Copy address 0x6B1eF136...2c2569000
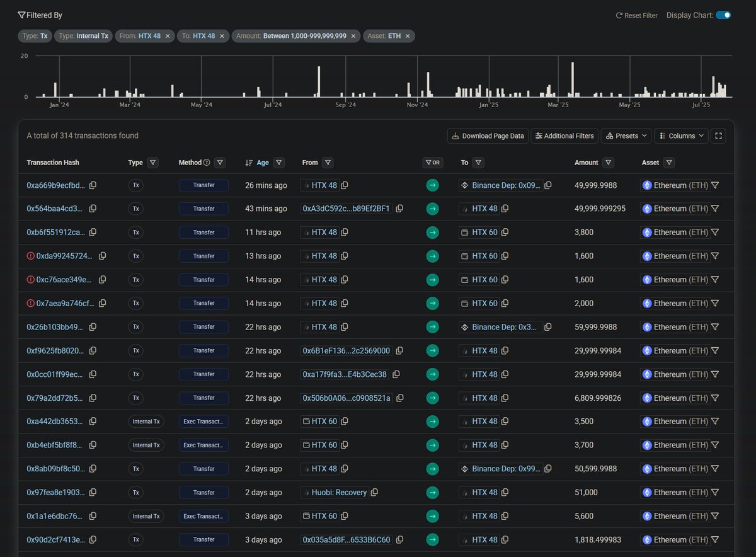 pyautogui.click(x=399, y=350)
